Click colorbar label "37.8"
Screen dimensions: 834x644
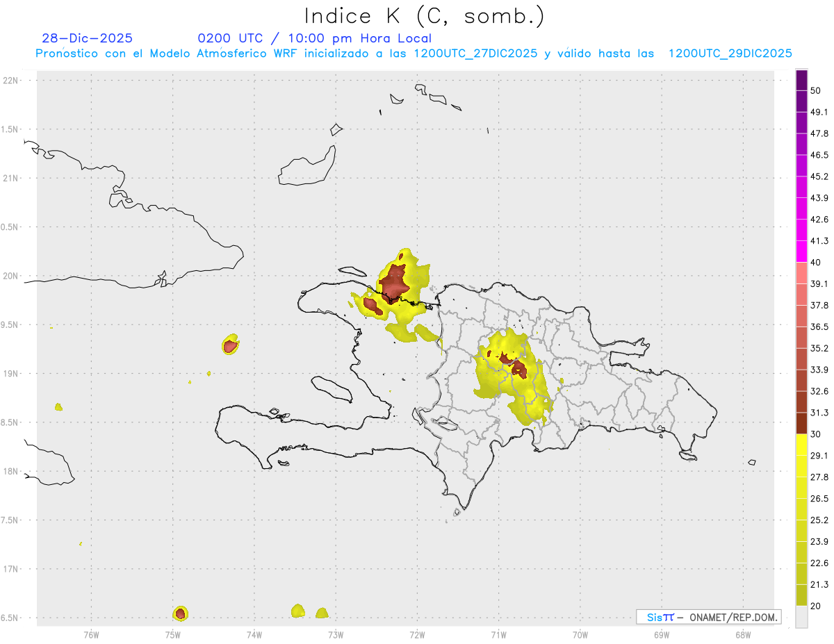pos(819,306)
